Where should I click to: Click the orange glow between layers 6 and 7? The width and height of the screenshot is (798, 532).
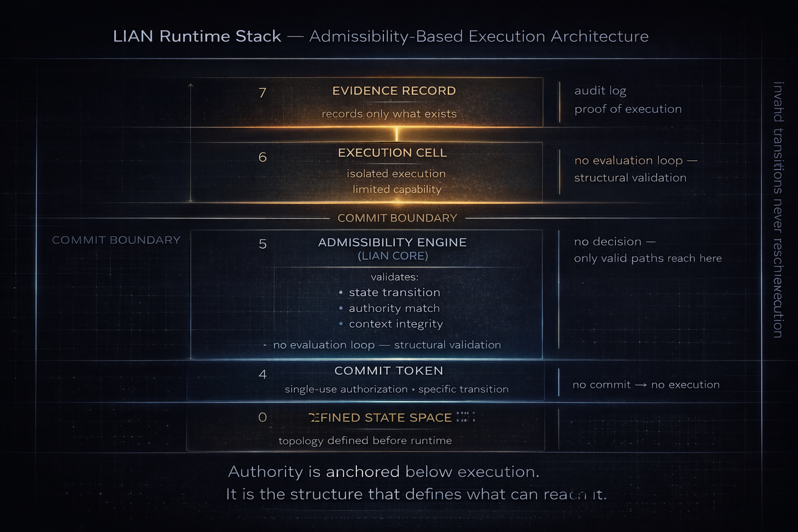click(x=397, y=134)
